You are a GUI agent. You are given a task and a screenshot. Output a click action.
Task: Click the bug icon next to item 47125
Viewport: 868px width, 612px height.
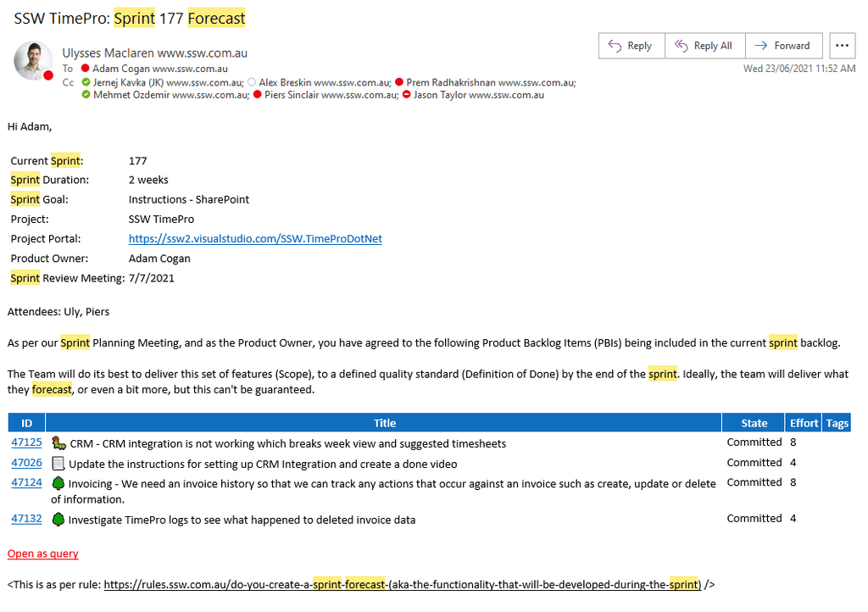58,442
